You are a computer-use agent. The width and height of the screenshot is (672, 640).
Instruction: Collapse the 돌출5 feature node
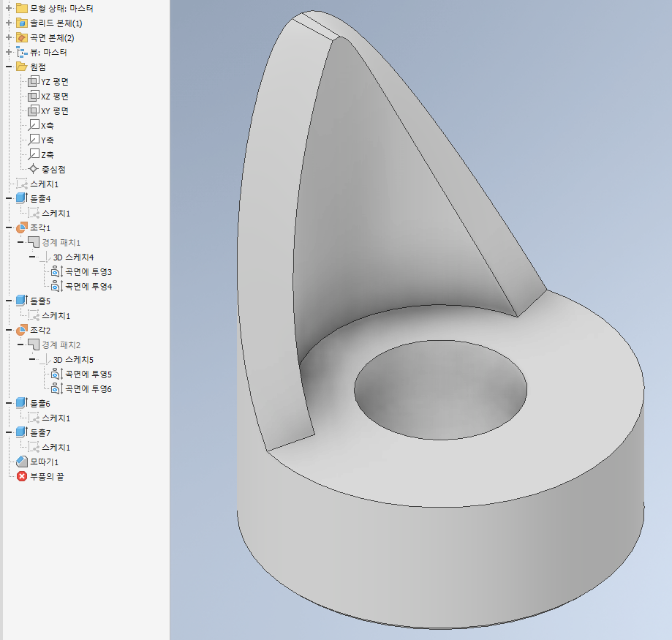(9, 301)
